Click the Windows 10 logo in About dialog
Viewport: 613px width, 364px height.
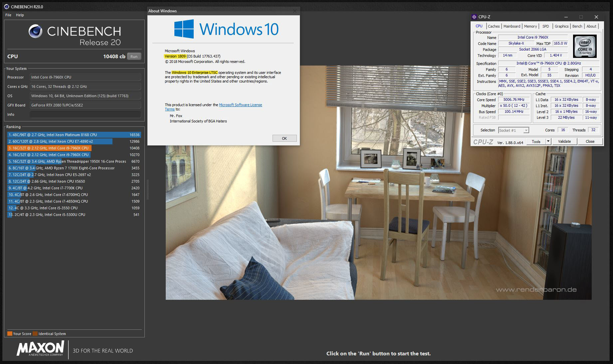(x=226, y=29)
